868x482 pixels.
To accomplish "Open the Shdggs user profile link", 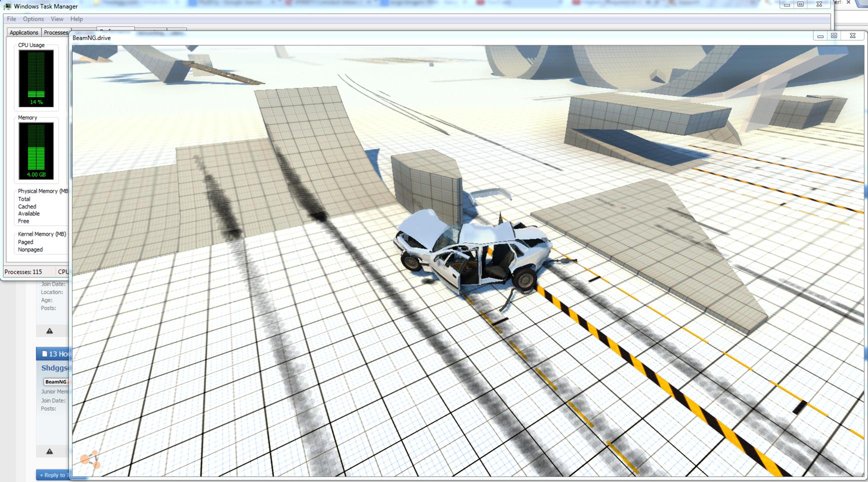I will tap(54, 368).
